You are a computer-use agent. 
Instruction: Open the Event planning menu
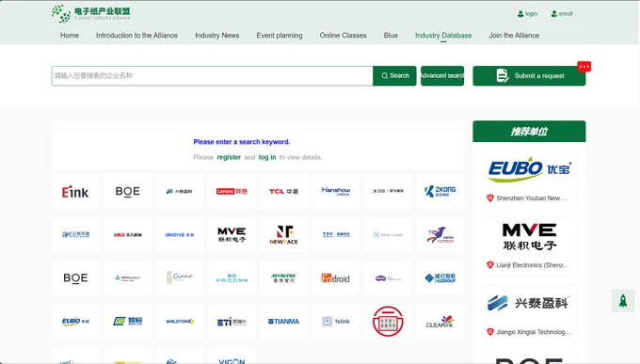tap(280, 36)
